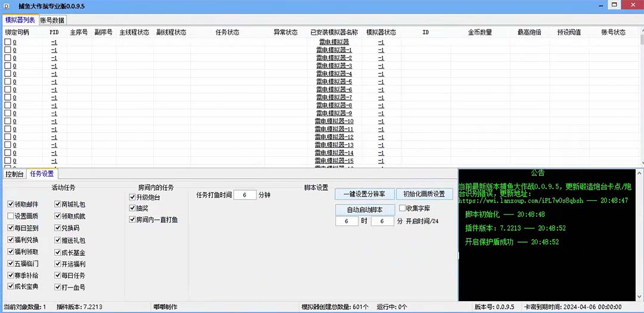Image resolution: width=644 pixels, height=313 pixels.
Task: Enable the 设置画质 checkbox
Action: pyautogui.click(x=11, y=216)
